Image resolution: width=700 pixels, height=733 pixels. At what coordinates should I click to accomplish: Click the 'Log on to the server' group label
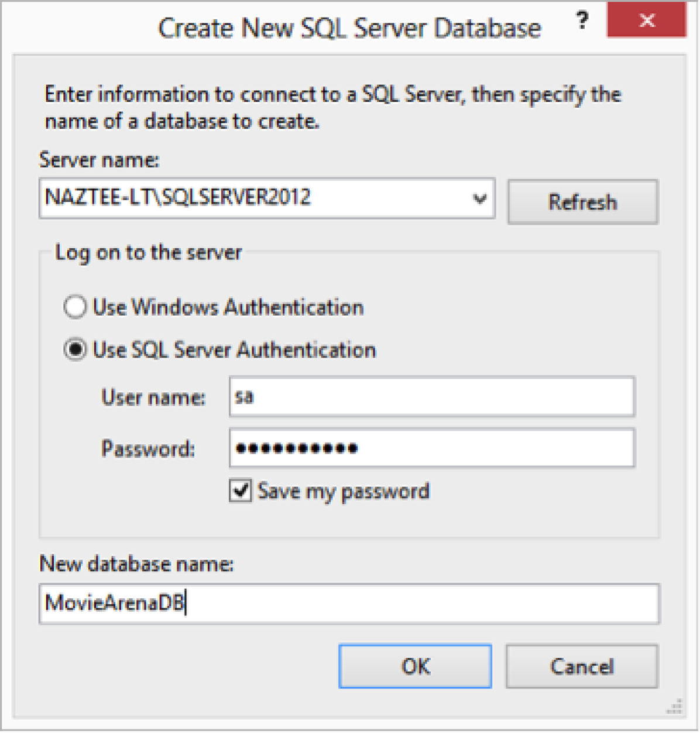148,253
